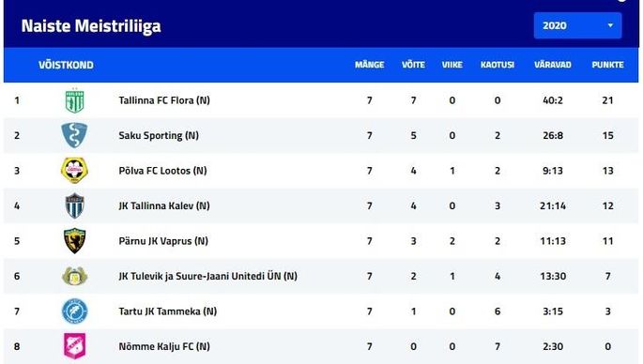Click the Tallinna FC Flora club crest
The image size is (643, 364).
(x=75, y=100)
